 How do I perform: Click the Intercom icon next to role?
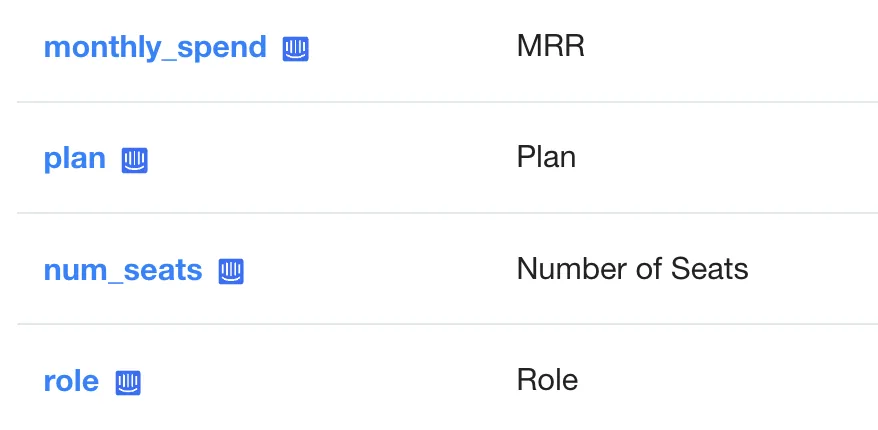click(x=128, y=383)
